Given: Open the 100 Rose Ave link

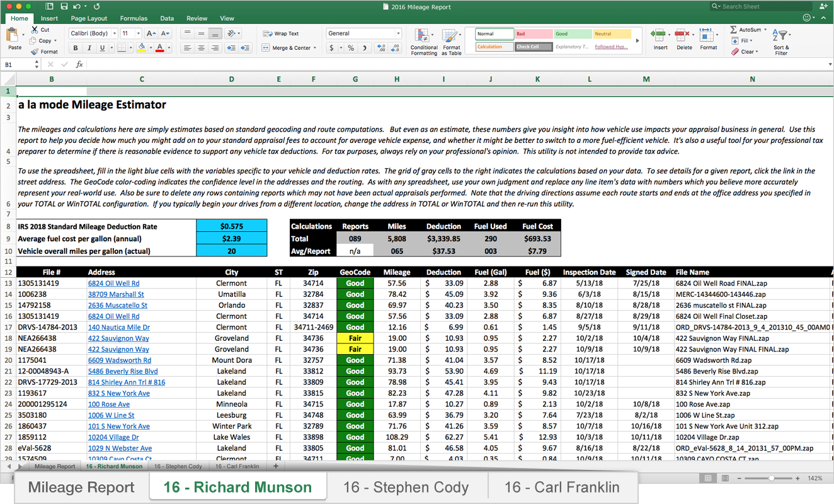Looking at the screenshot, I should click(x=109, y=404).
